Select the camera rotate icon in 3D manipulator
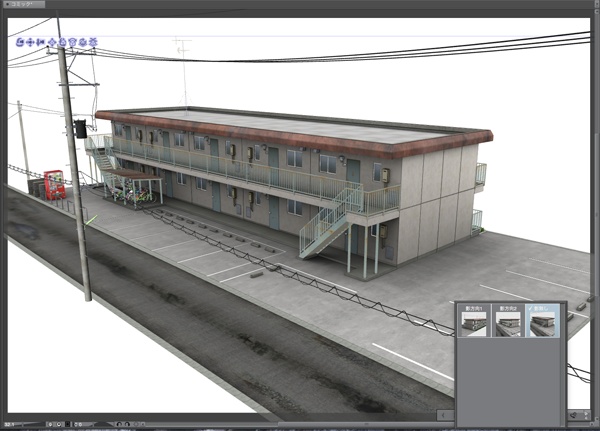The width and height of the screenshot is (600, 431). click(20, 42)
